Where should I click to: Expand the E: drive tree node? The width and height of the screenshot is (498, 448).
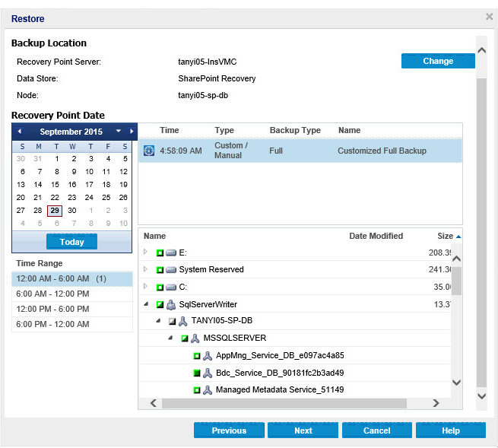click(146, 252)
